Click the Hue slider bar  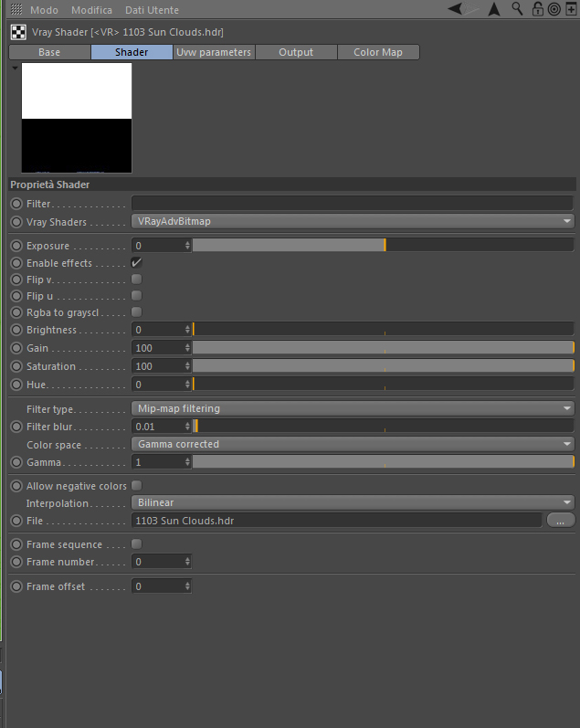pyautogui.click(x=383, y=385)
